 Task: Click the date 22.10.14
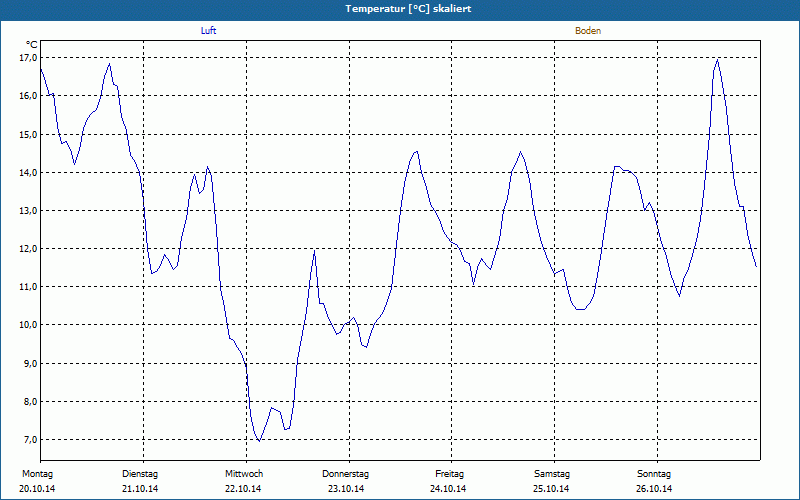243,489
